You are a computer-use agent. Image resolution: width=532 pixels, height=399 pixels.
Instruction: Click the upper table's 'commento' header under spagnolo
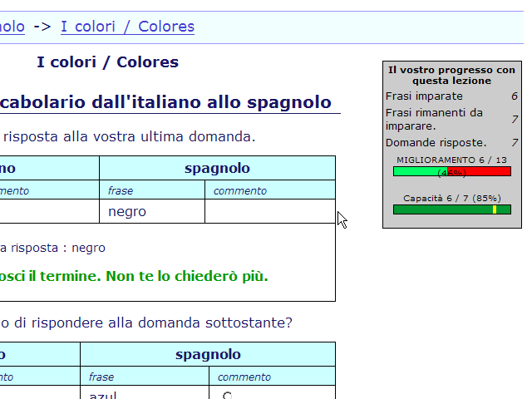point(270,190)
